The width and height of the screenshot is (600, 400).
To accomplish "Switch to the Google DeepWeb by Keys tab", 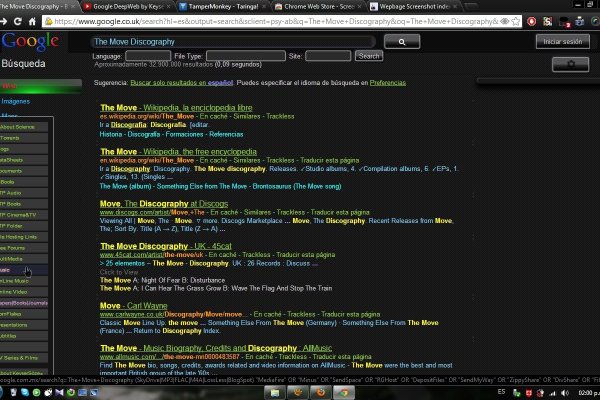I will click(x=125, y=7).
